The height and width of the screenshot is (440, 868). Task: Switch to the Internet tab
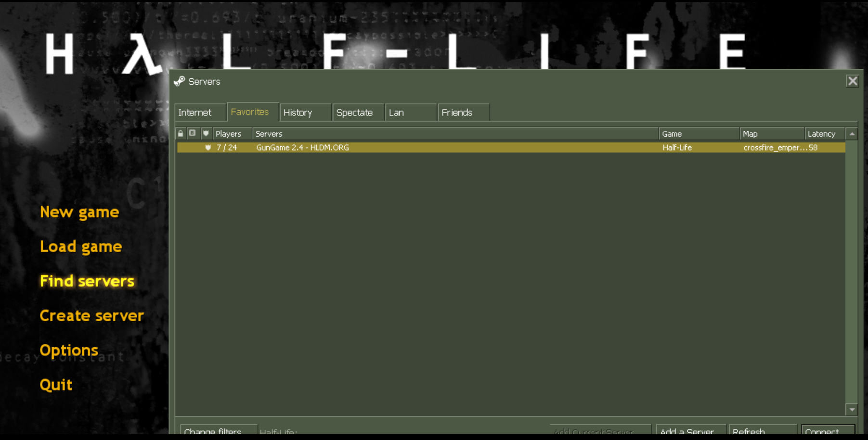click(200, 113)
